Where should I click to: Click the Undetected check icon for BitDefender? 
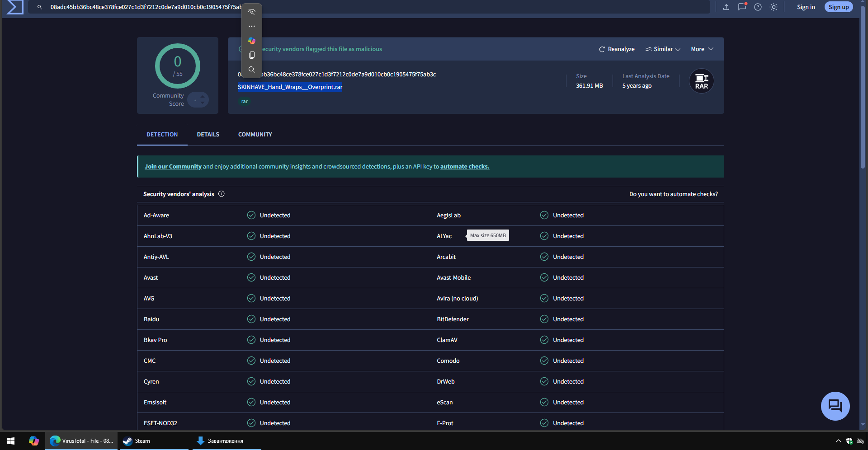point(544,319)
